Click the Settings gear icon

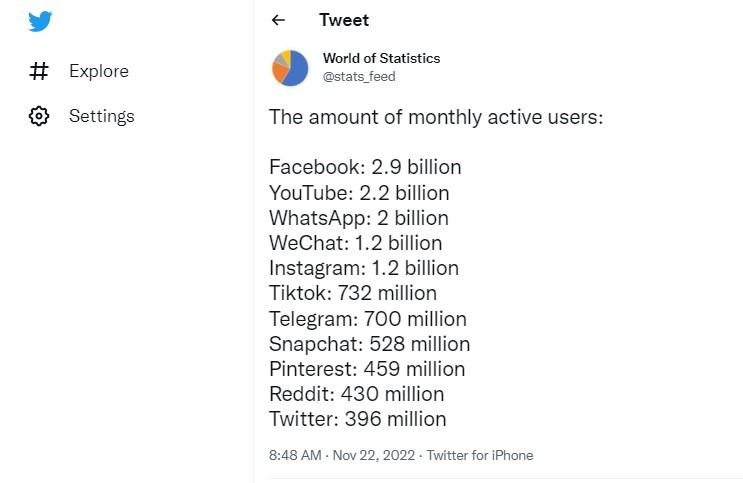pos(39,116)
